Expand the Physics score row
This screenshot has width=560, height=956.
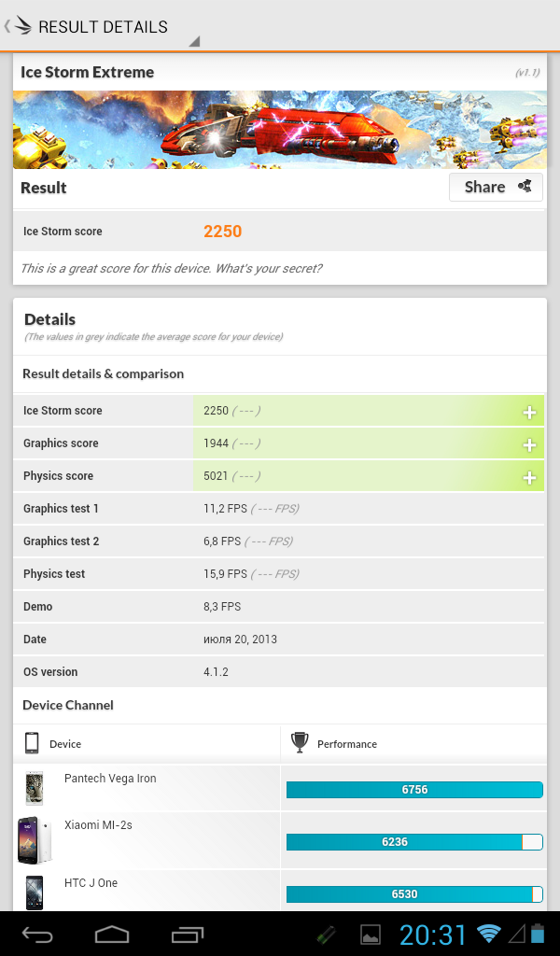click(x=529, y=478)
